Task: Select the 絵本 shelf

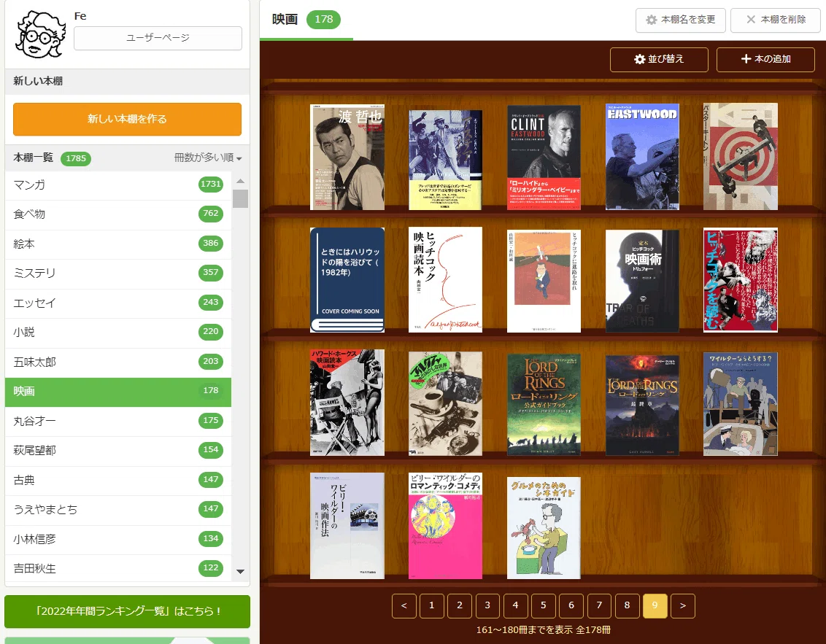Action: pyautogui.click(x=118, y=244)
